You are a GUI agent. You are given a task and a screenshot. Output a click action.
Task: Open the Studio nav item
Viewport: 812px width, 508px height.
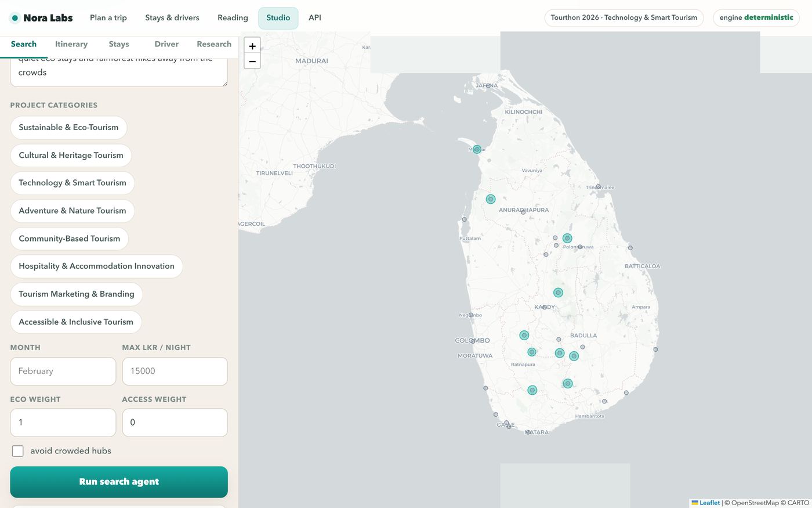(x=278, y=18)
